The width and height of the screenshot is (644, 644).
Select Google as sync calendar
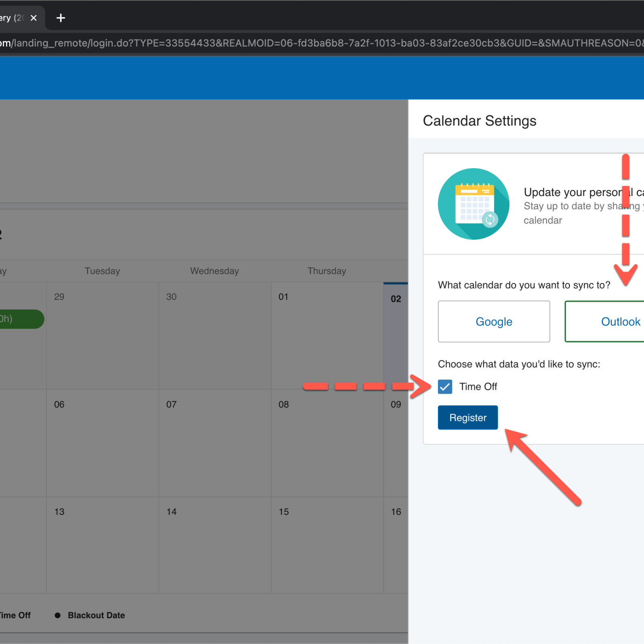(493, 322)
